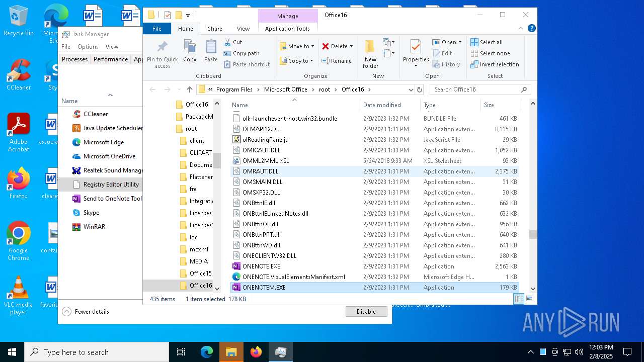This screenshot has height=362, width=644.
Task: Collapse Task Manager with Fewer details
Action: [x=86, y=312]
